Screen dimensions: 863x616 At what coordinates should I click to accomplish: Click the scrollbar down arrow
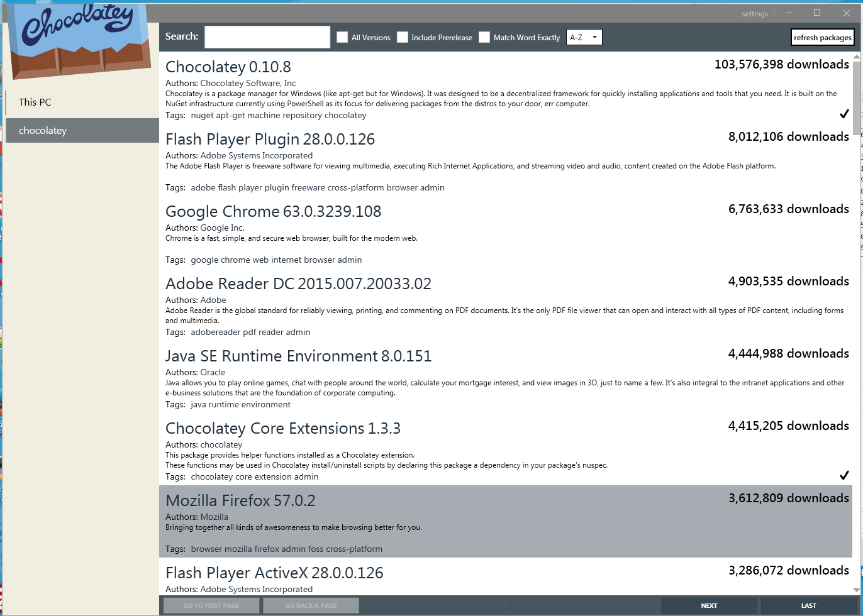[857, 590]
